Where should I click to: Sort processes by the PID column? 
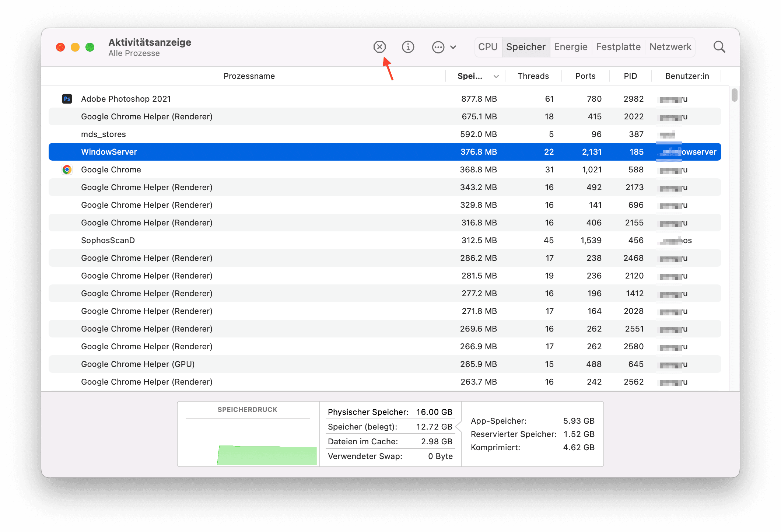tap(630, 76)
